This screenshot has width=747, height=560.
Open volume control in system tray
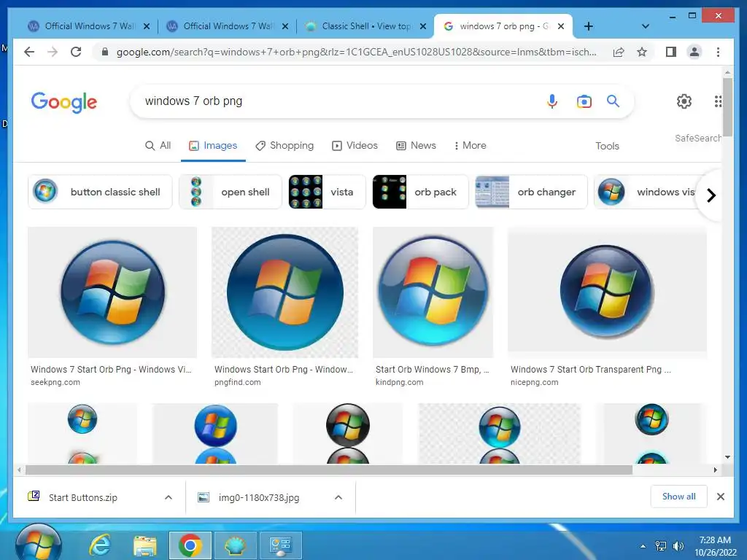(x=678, y=546)
